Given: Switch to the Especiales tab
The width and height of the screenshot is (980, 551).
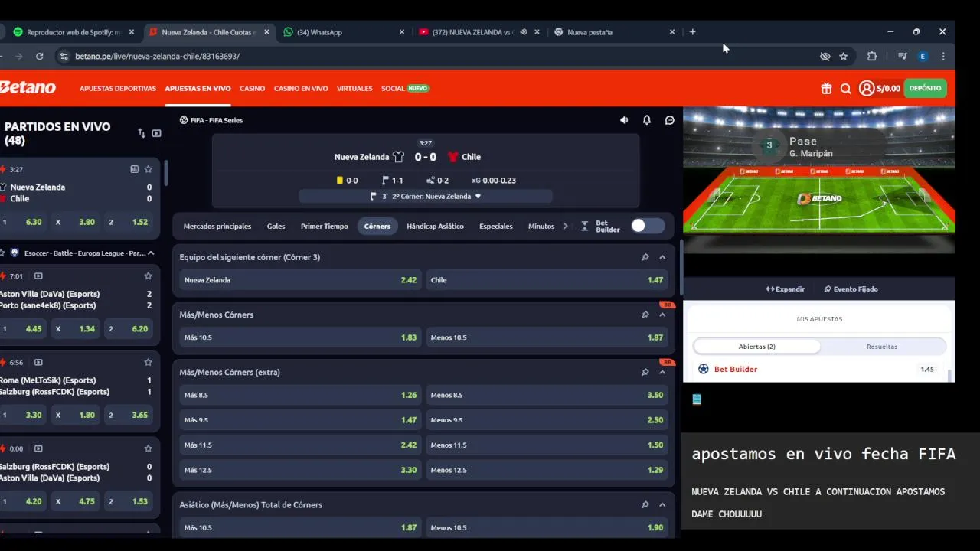Looking at the screenshot, I should (496, 227).
